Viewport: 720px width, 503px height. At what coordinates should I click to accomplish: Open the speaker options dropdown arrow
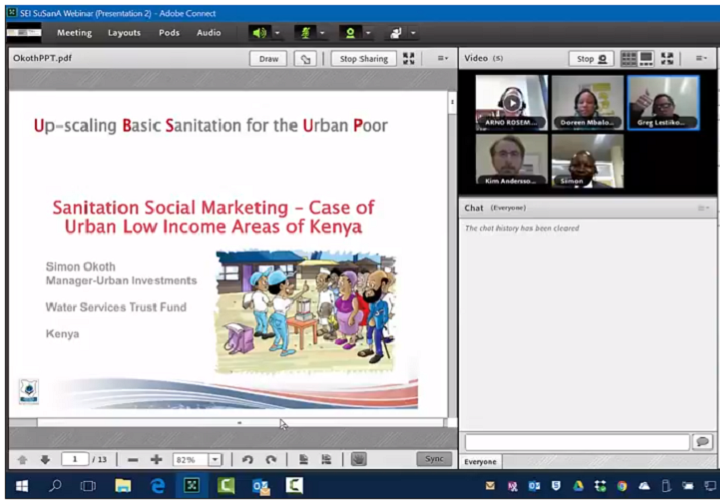pyautogui.click(x=277, y=33)
